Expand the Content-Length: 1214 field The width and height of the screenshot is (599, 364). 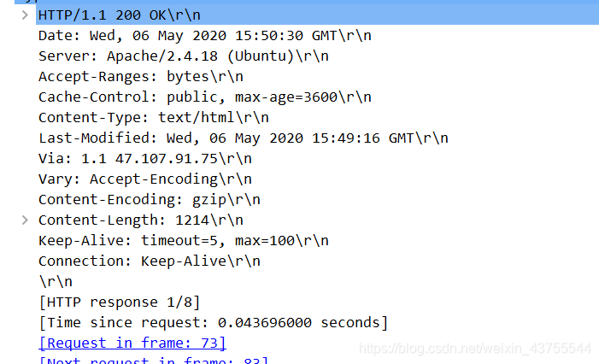(x=25, y=220)
